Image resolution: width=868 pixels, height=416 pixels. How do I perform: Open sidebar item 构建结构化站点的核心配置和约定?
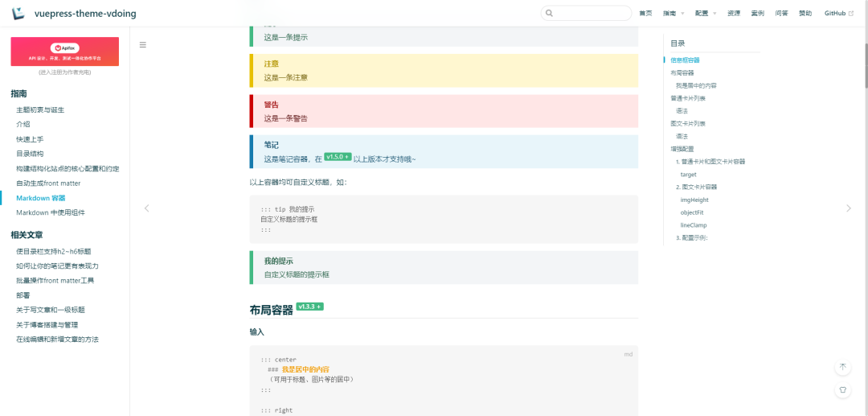[68, 168]
